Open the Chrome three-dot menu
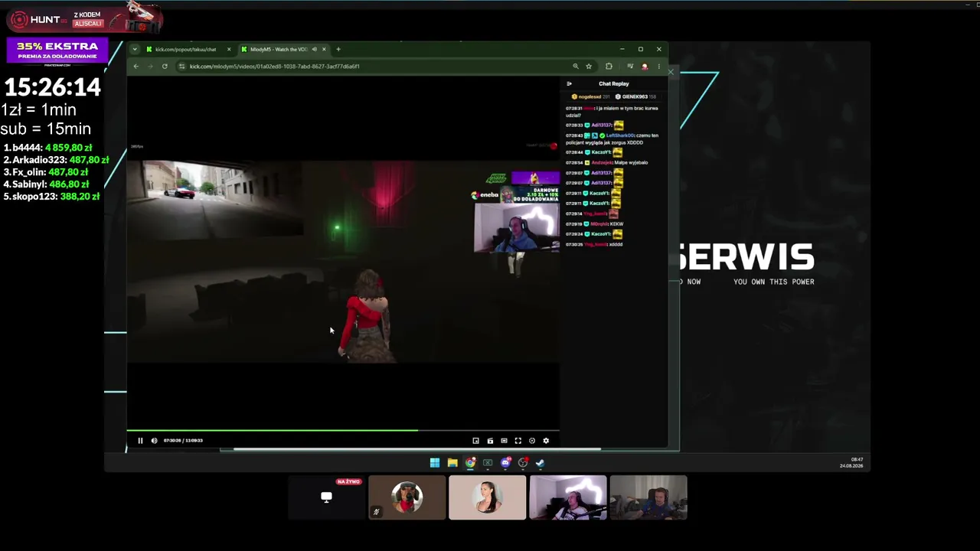The width and height of the screenshot is (980, 551). click(x=658, y=67)
